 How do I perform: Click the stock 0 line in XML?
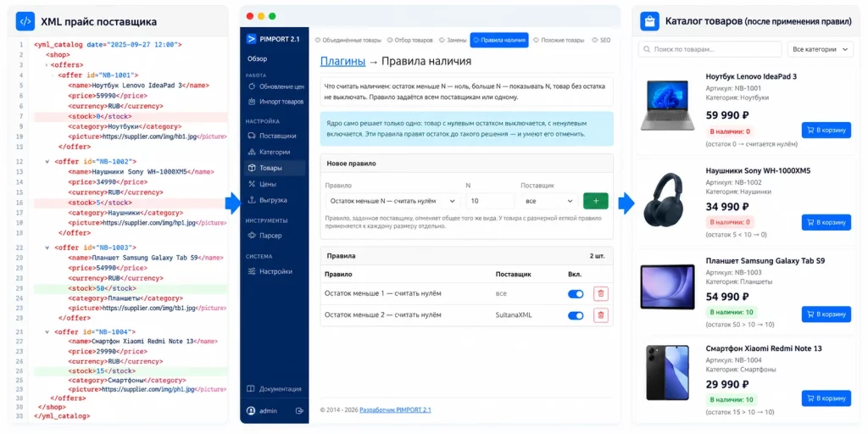130,116
